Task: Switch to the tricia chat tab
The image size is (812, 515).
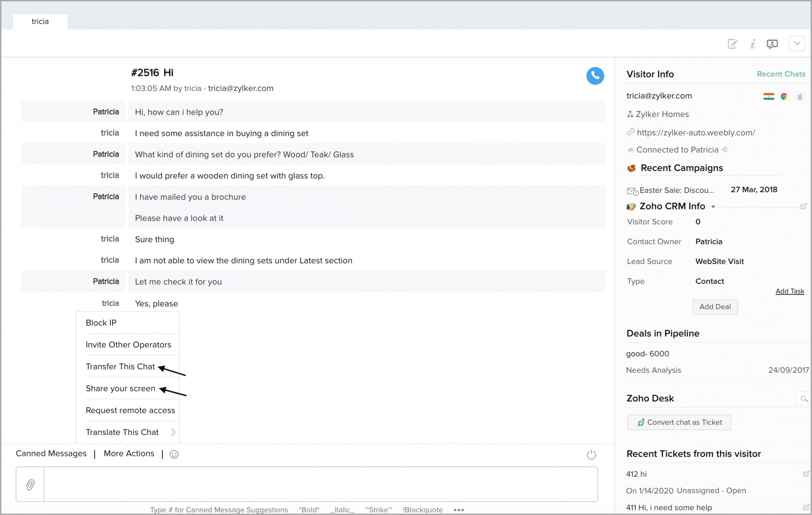Action: click(40, 22)
